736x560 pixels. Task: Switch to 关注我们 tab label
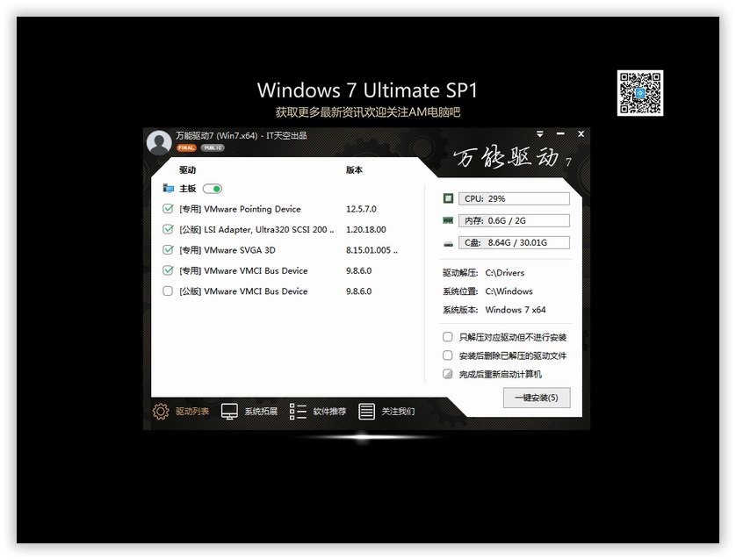tap(398, 412)
